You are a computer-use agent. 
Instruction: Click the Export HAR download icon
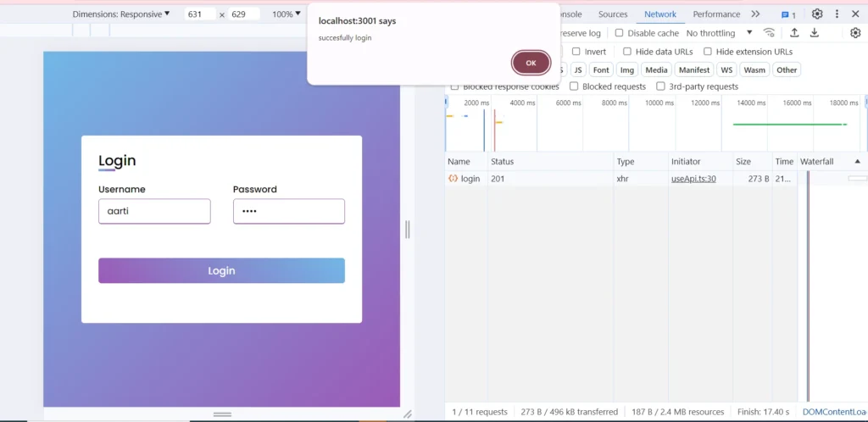815,33
